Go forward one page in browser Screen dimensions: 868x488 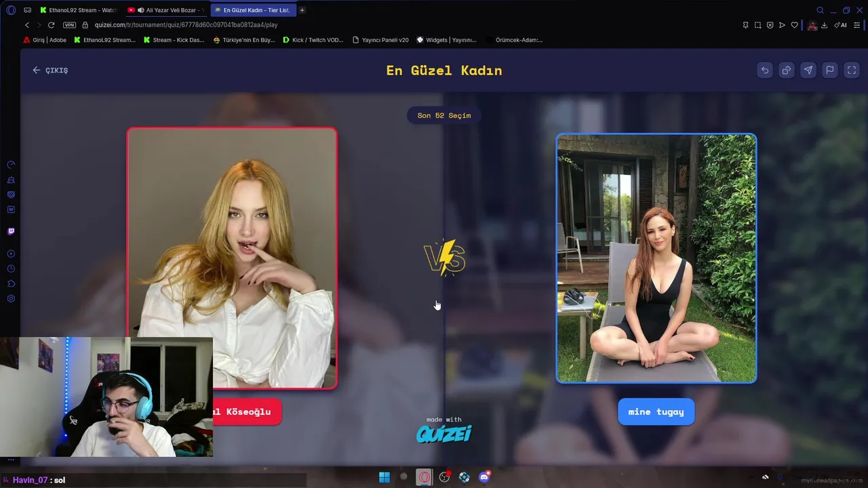39,25
